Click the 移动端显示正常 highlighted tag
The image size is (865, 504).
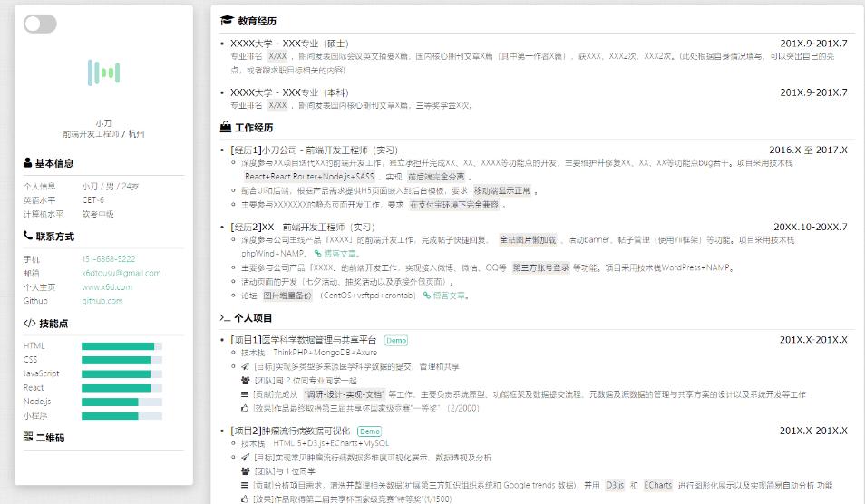pyautogui.click(x=502, y=190)
